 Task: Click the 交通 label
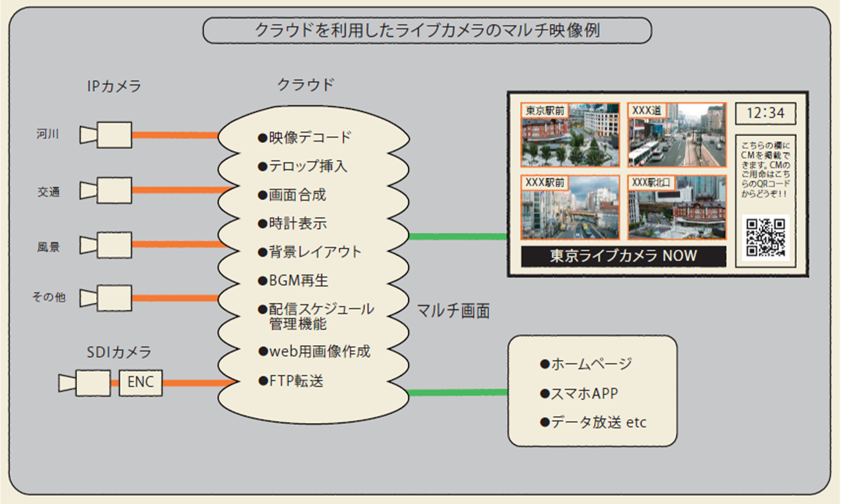click(48, 192)
